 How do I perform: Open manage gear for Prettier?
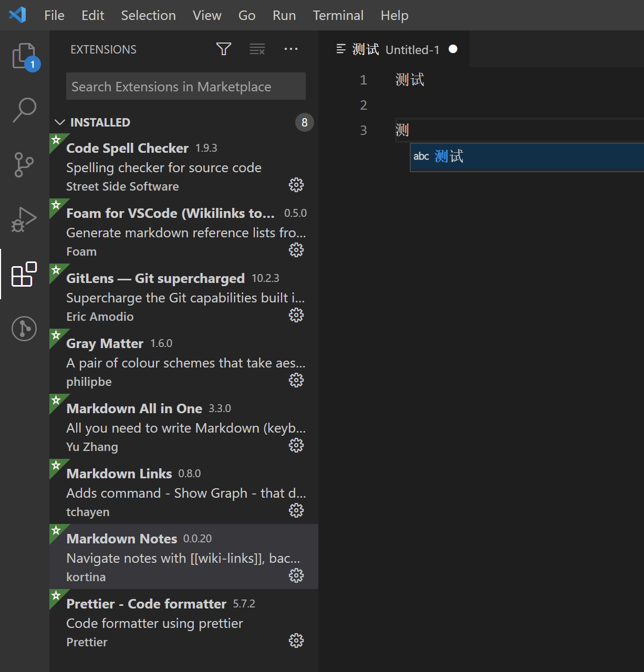tap(296, 640)
